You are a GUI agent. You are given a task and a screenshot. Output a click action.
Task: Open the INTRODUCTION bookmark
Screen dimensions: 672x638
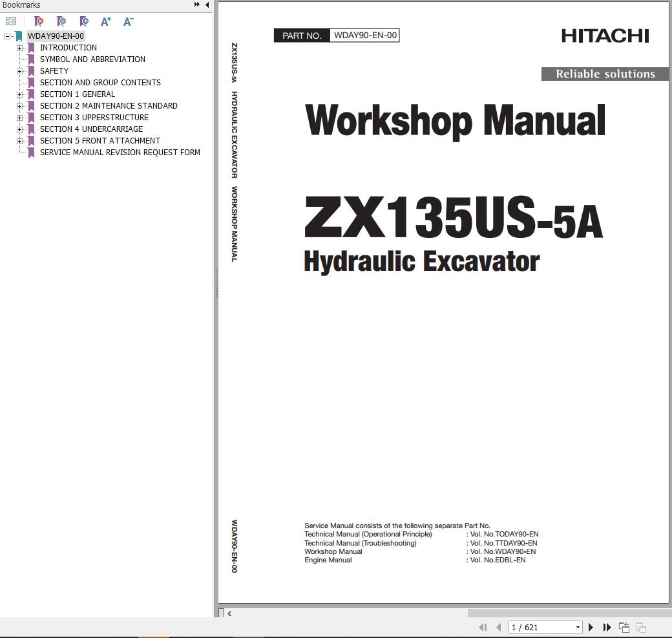tap(68, 48)
